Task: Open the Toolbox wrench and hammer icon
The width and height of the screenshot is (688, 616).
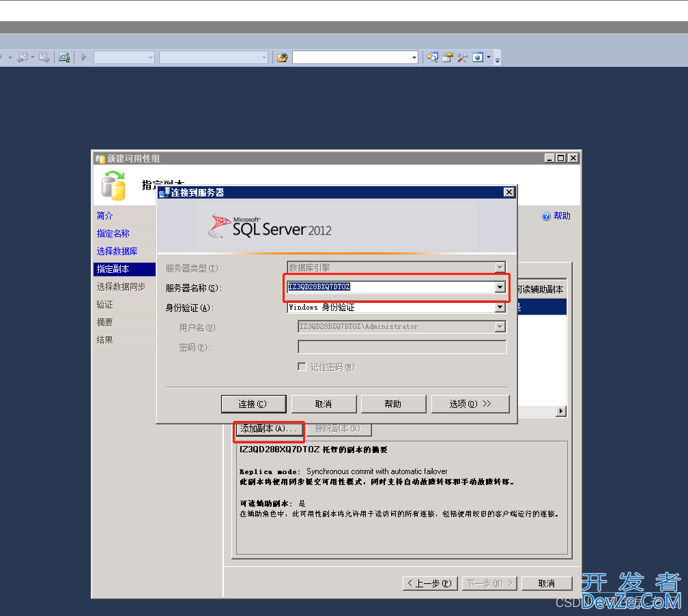Action: 462,57
